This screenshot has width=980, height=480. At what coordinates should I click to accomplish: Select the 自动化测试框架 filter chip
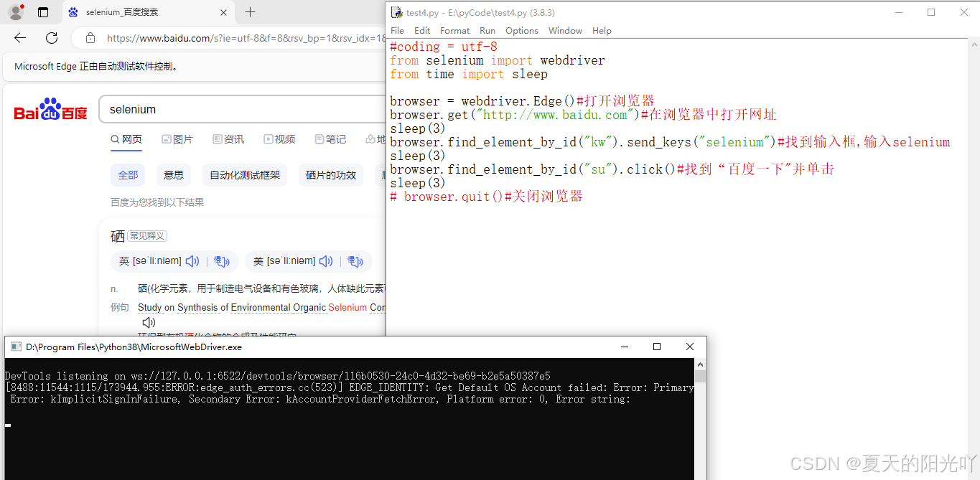245,175
